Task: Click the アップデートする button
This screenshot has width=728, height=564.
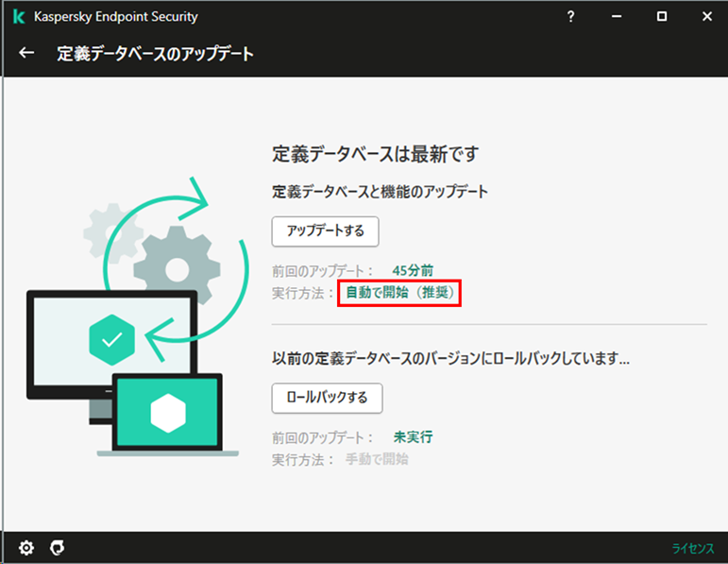Action: (325, 231)
